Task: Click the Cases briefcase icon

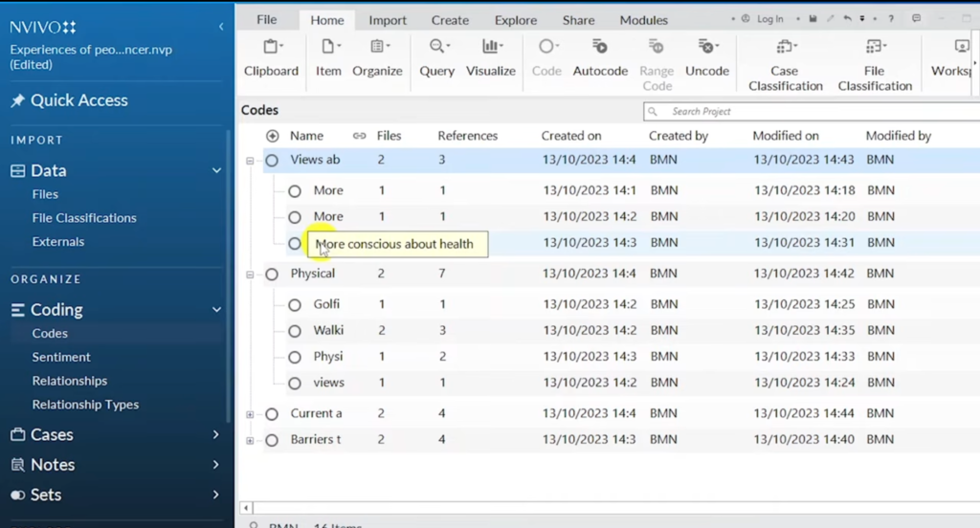Action: pyautogui.click(x=17, y=434)
